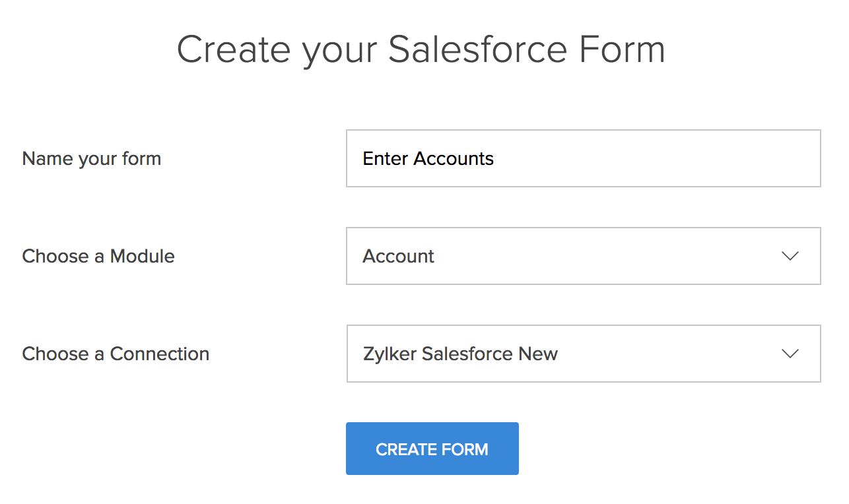849x504 pixels.
Task: Click the 'Choose a Connection' label
Action: [116, 354]
